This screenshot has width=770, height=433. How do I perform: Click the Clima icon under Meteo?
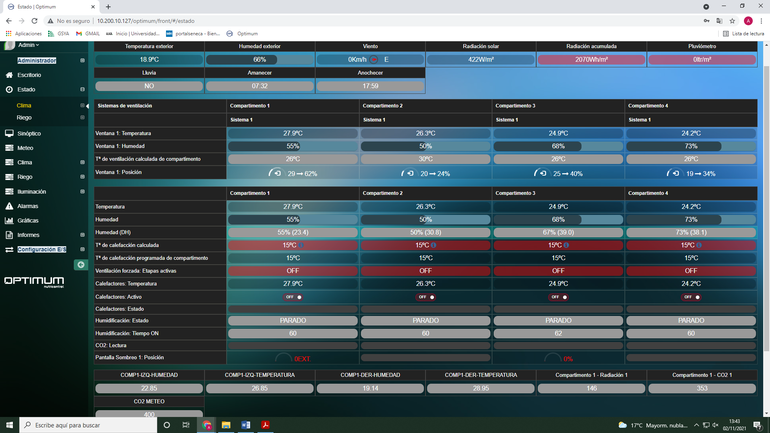[x=9, y=162]
